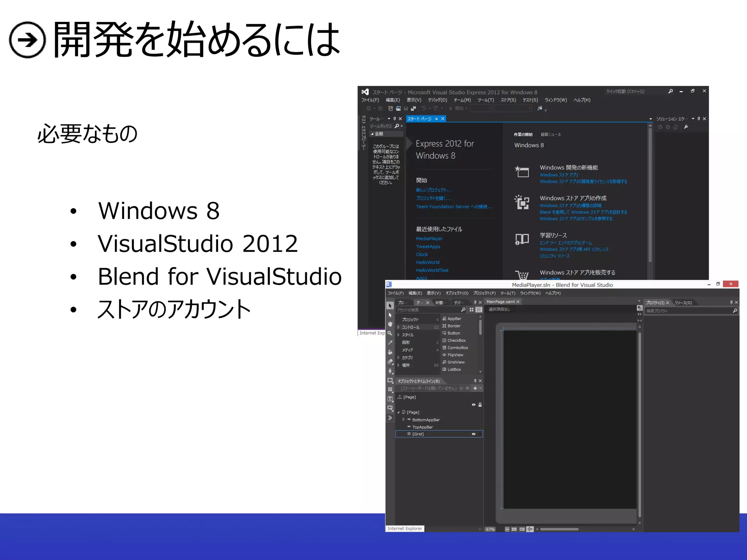The height and width of the screenshot is (560, 747).
Task: Select the CheckBox asset in list
Action: (x=454, y=341)
